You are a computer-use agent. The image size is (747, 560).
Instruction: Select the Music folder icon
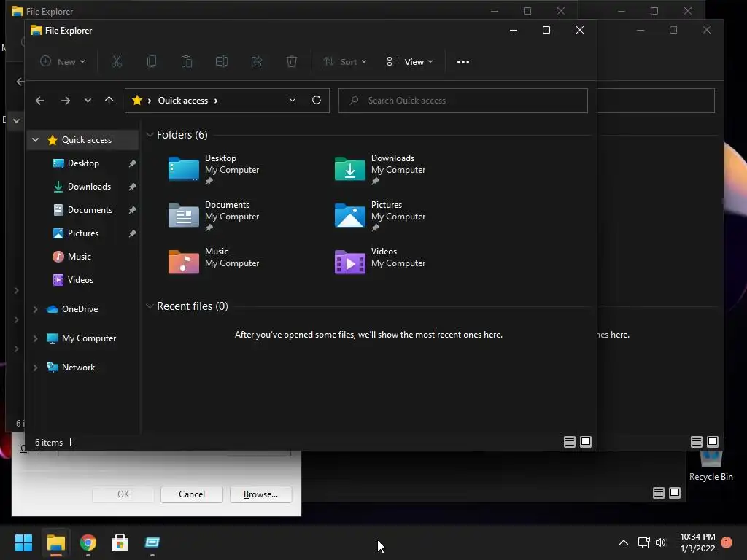[x=183, y=262]
